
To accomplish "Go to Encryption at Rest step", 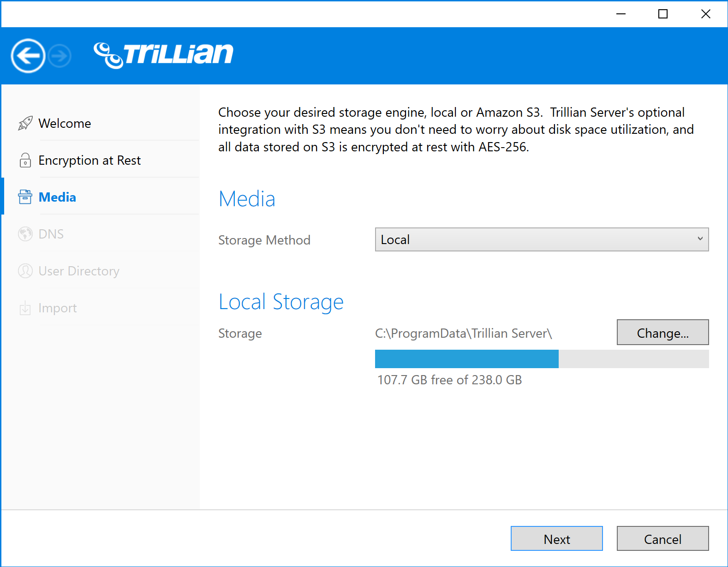I will coord(90,160).
